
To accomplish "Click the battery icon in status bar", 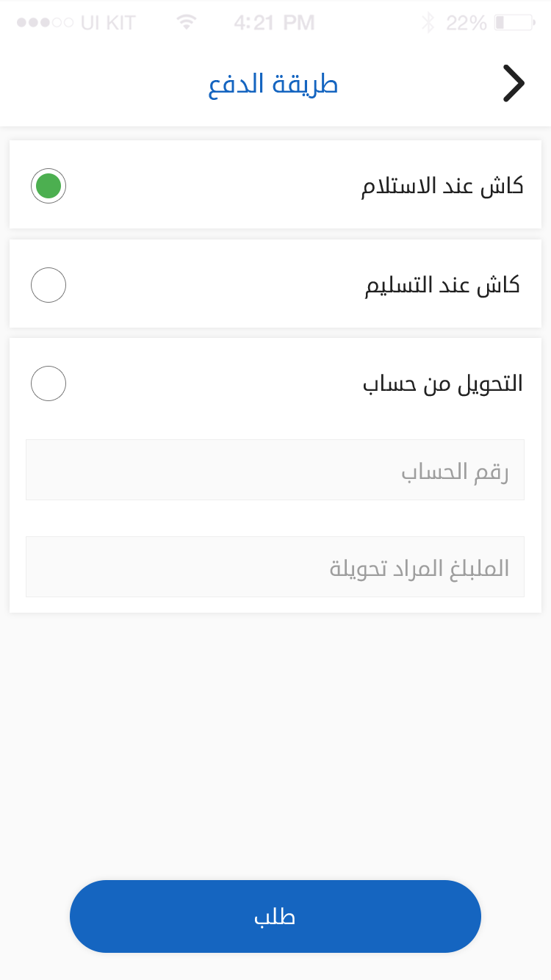I will (514, 23).
